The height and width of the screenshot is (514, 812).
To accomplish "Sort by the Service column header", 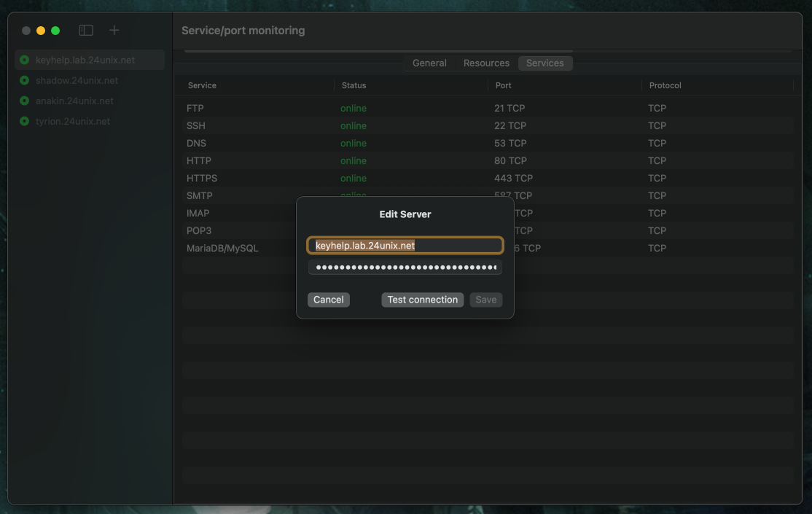I will 203,85.
